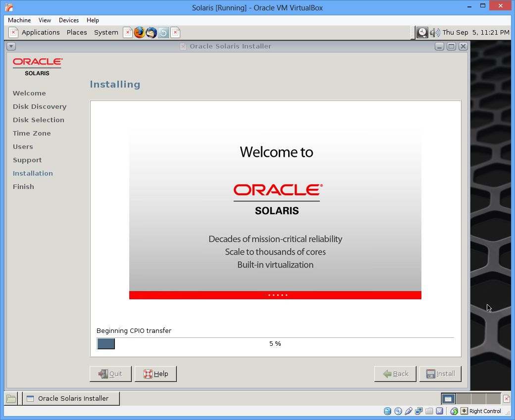Click the VirtualBox keyboard capture arrow icon
The height and width of the screenshot is (420, 515).
click(464, 411)
